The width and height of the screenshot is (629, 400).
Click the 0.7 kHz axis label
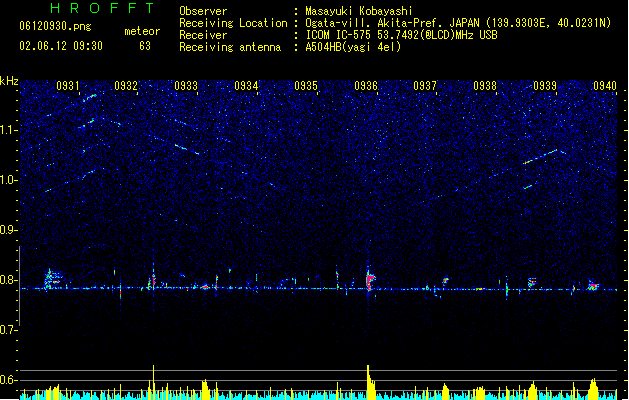(x=9, y=330)
